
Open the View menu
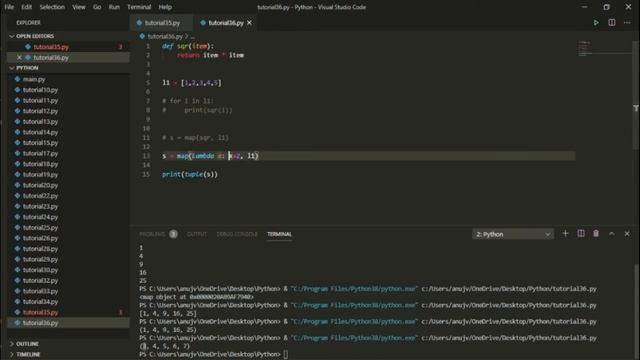[x=79, y=7]
